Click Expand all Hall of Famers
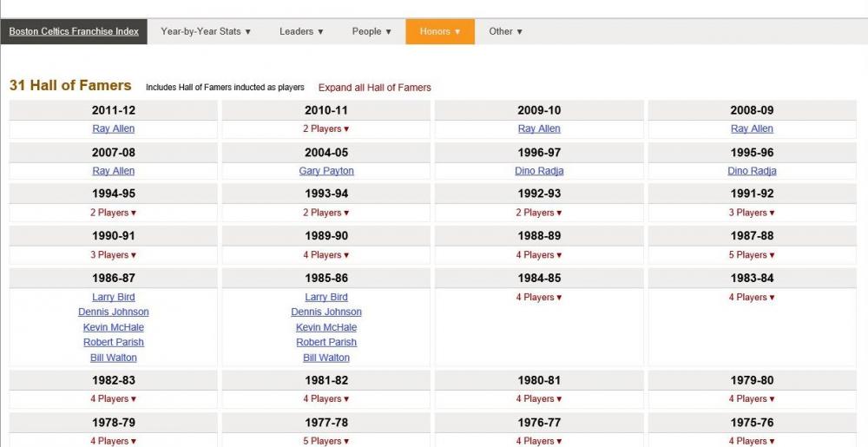 click(374, 88)
